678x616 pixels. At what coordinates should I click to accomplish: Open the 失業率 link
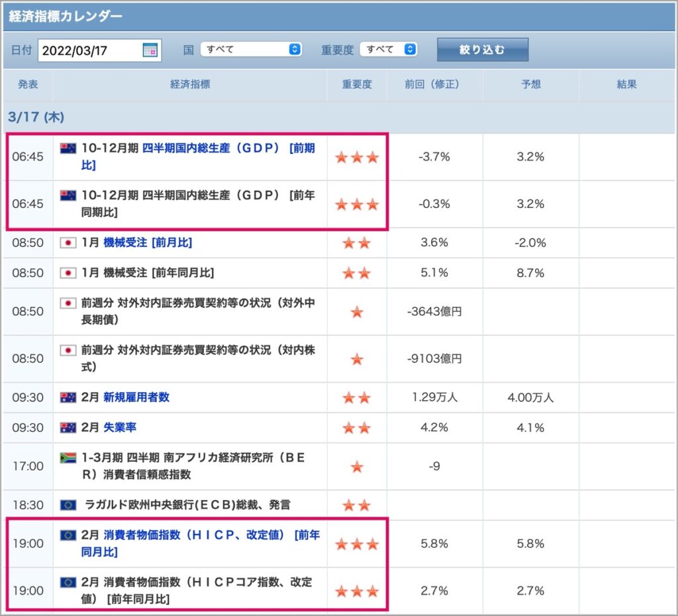tap(120, 427)
